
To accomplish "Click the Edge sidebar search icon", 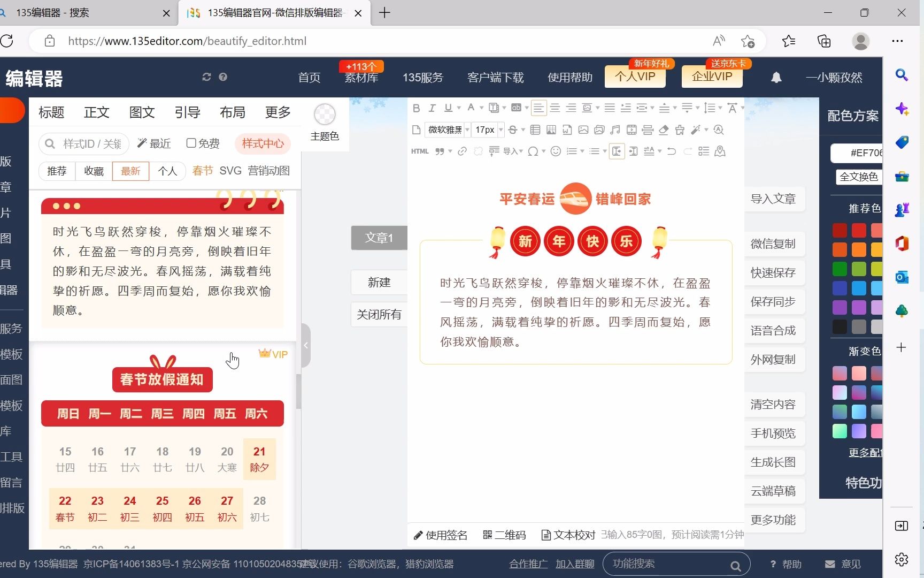I will 902,75.
